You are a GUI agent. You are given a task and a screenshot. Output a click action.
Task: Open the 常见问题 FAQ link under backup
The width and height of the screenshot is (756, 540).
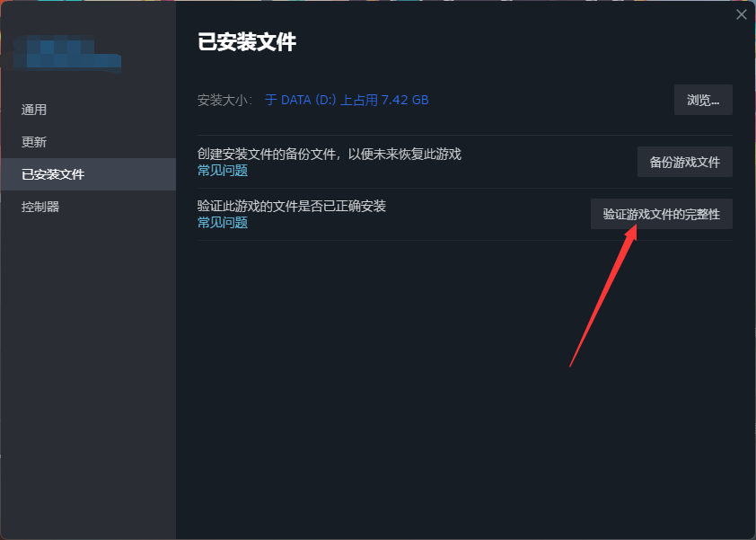[x=222, y=170]
